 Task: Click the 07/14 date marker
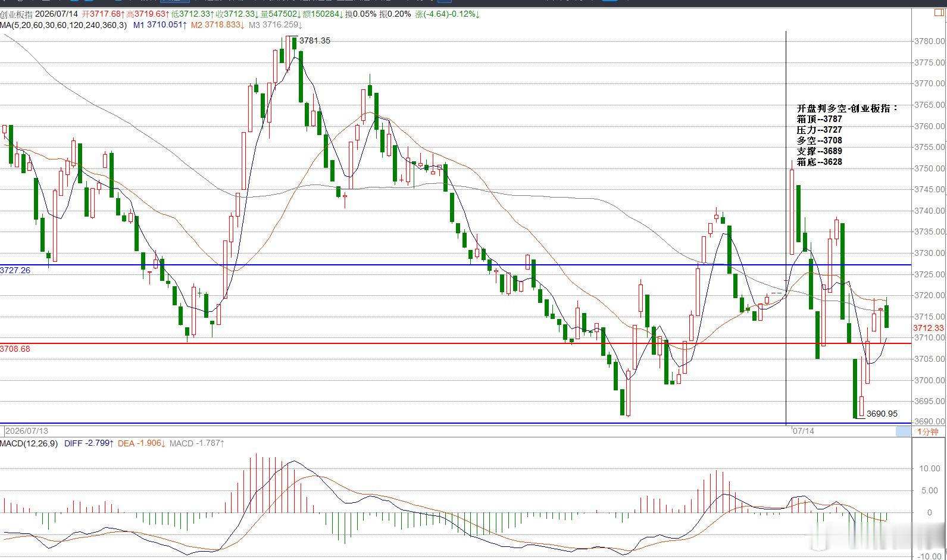point(803,431)
